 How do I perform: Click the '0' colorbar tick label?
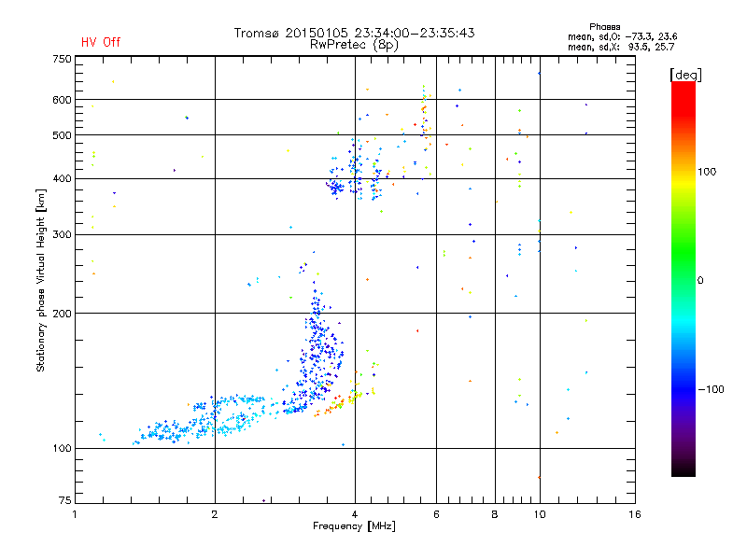700,281
